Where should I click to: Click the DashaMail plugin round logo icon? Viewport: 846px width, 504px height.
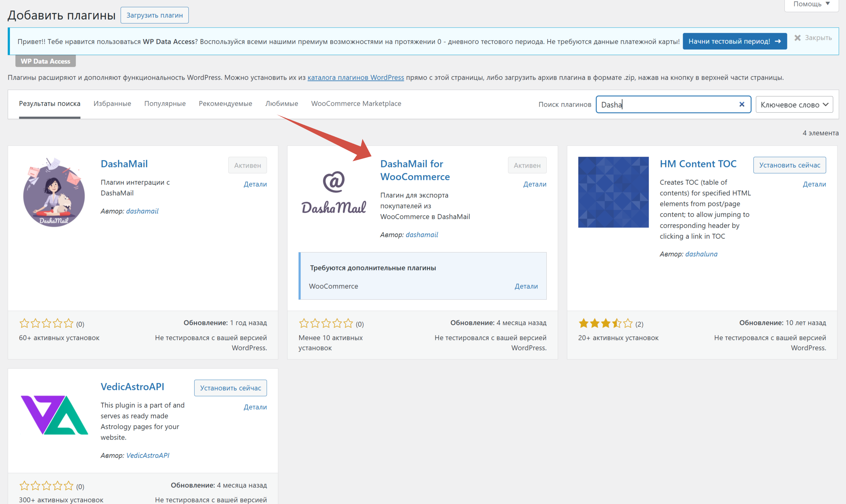(x=54, y=192)
